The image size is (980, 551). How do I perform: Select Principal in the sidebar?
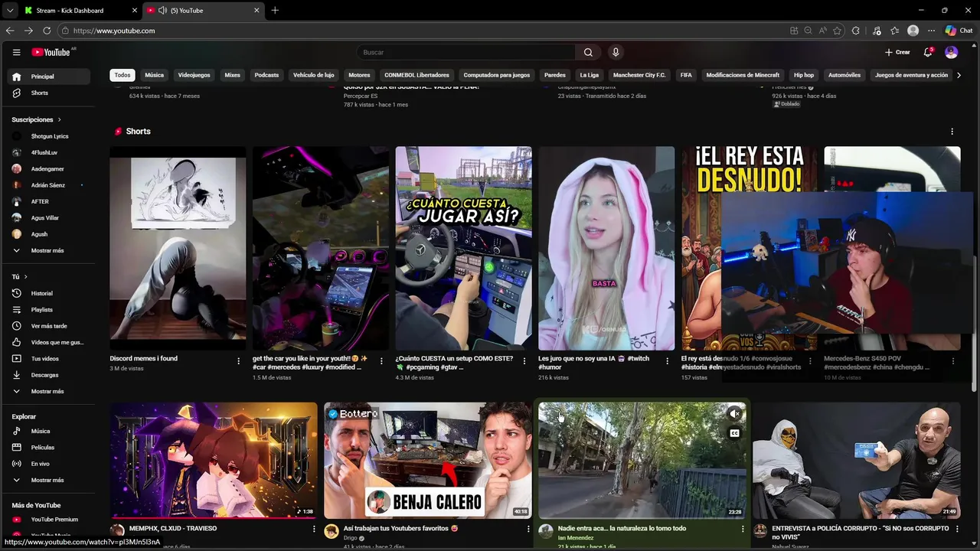(50, 77)
